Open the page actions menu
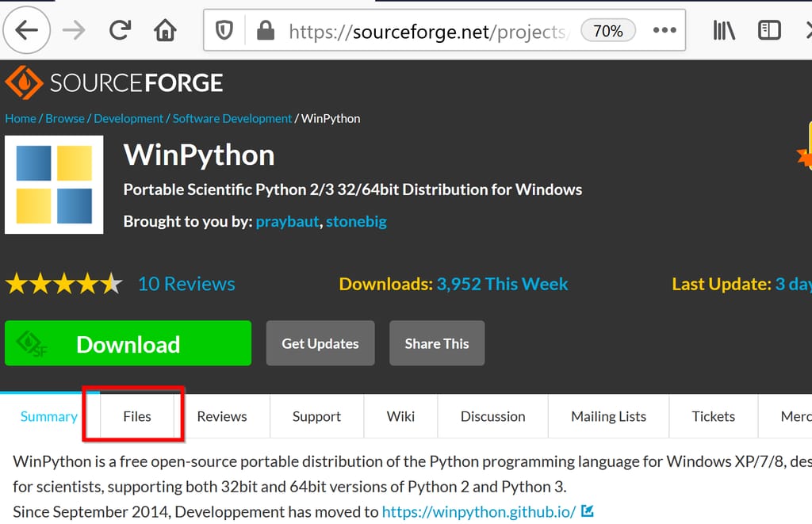812x524 pixels. click(x=664, y=29)
